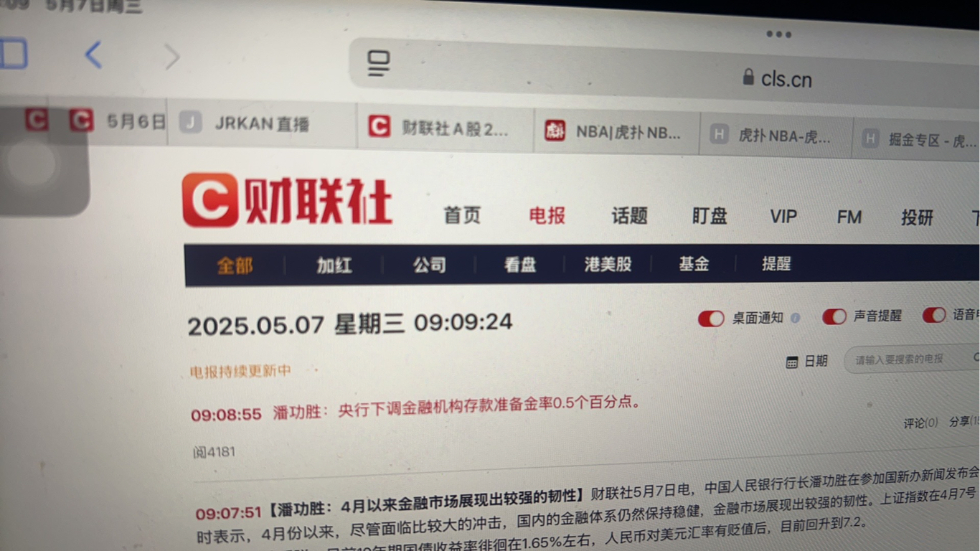Toggle the 语音 switch at right edge
The height and width of the screenshot is (551, 980).
click(934, 314)
